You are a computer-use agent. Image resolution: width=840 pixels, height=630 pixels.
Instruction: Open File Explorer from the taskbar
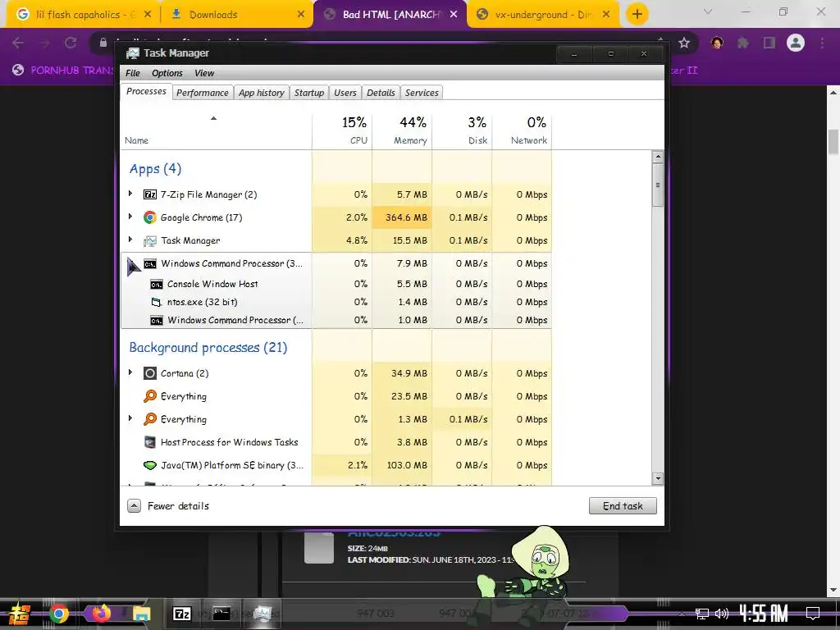tap(141, 614)
